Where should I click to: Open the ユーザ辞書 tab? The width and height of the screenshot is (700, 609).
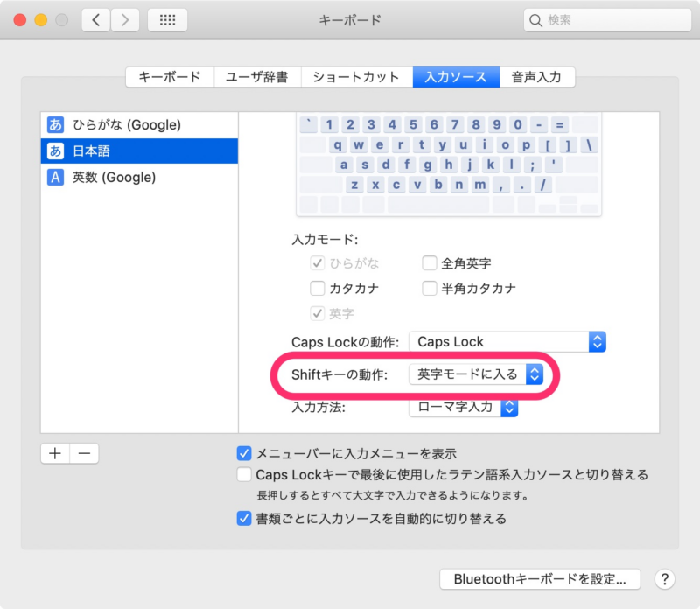[x=257, y=77]
